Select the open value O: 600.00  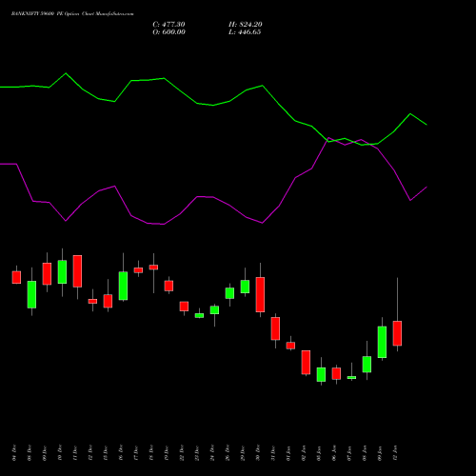pos(169,32)
